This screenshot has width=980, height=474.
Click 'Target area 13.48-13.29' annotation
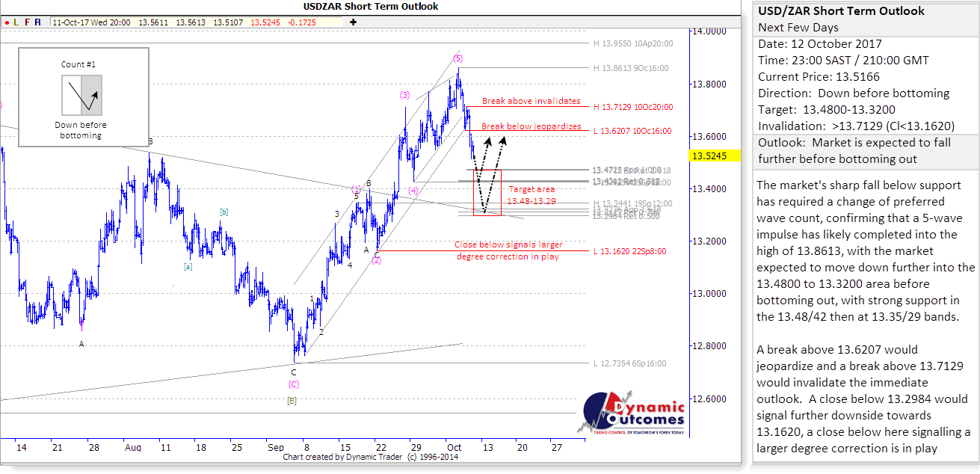click(531, 195)
